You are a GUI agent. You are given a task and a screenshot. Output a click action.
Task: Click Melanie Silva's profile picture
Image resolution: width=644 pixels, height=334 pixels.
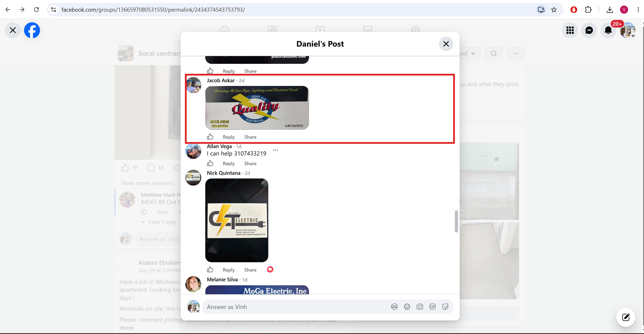click(193, 284)
